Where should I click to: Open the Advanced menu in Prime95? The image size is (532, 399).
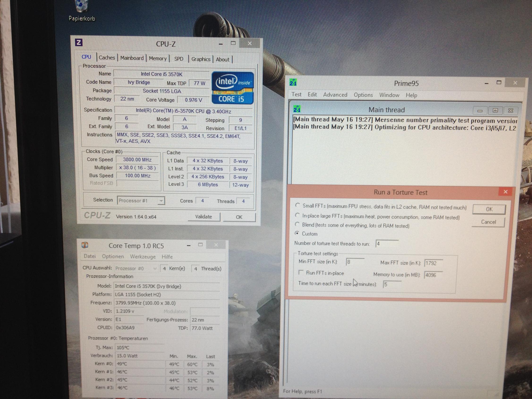coord(335,95)
